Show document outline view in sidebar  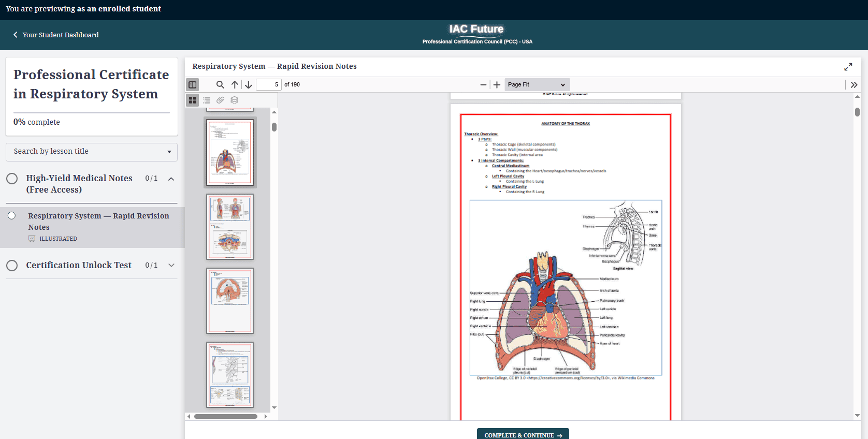207,100
